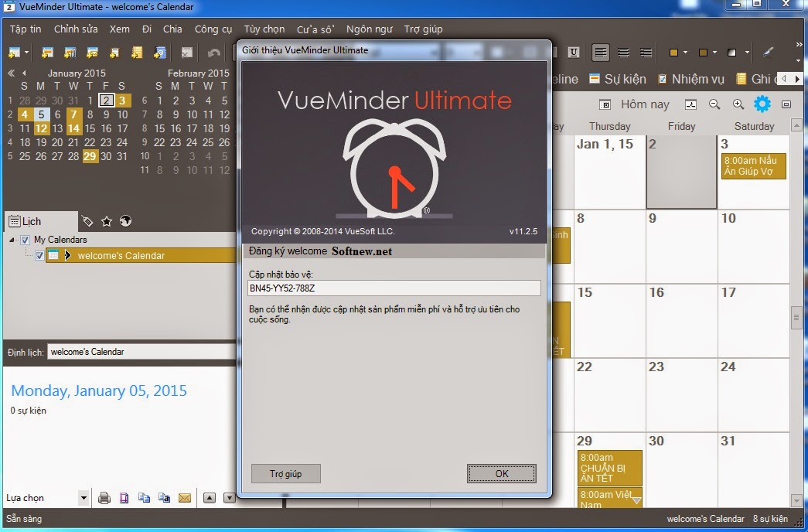Viewport: 808px width, 532px height.
Task: Toggle My Calendars checkbox
Action: coord(25,240)
